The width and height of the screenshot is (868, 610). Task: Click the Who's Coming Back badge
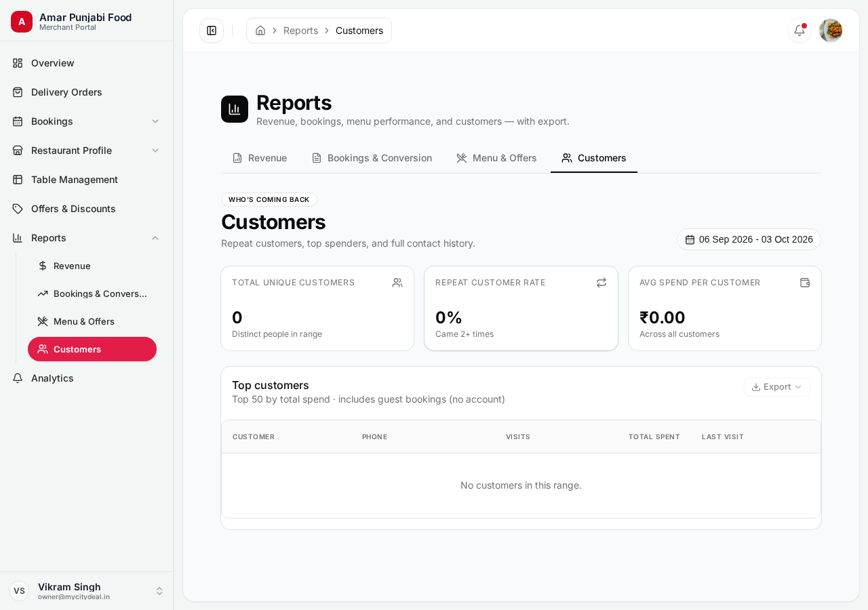(269, 200)
